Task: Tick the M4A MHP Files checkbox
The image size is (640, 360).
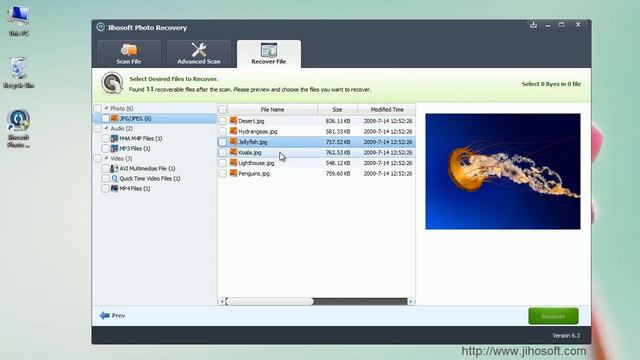Action: (x=105, y=138)
